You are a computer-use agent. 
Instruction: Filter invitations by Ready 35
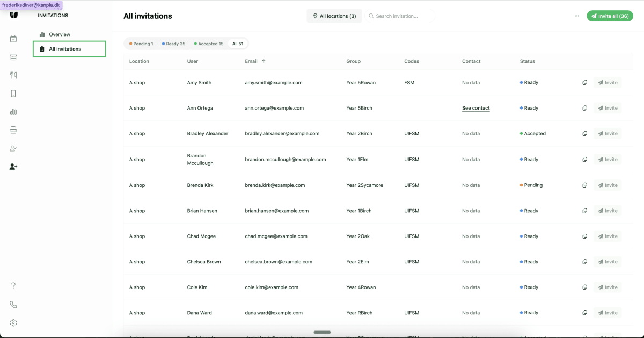click(173, 44)
